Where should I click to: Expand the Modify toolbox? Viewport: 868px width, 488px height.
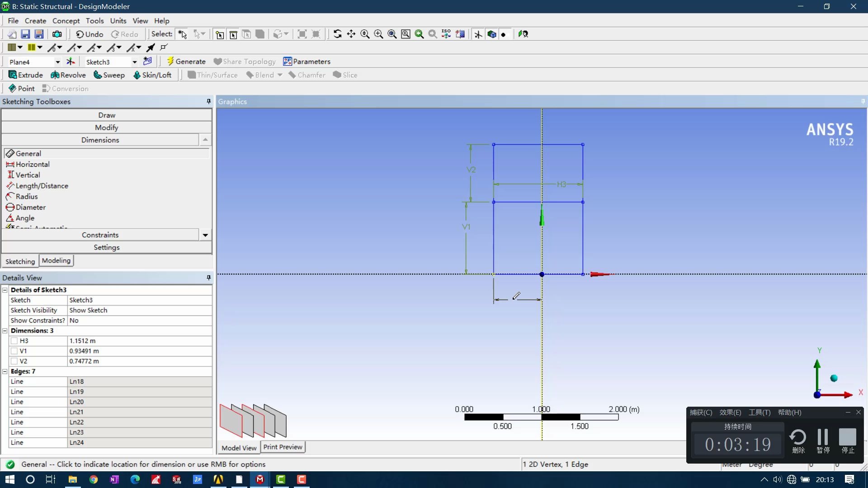coord(107,127)
